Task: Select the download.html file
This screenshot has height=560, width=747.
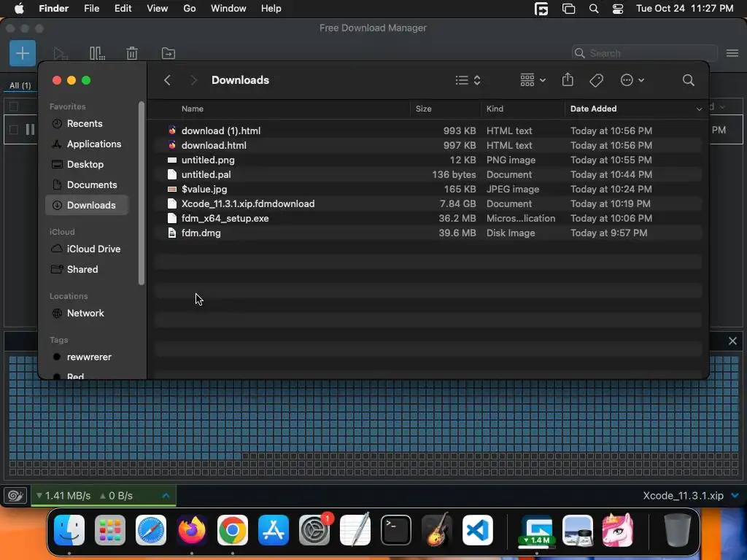Action: tap(427, 145)
